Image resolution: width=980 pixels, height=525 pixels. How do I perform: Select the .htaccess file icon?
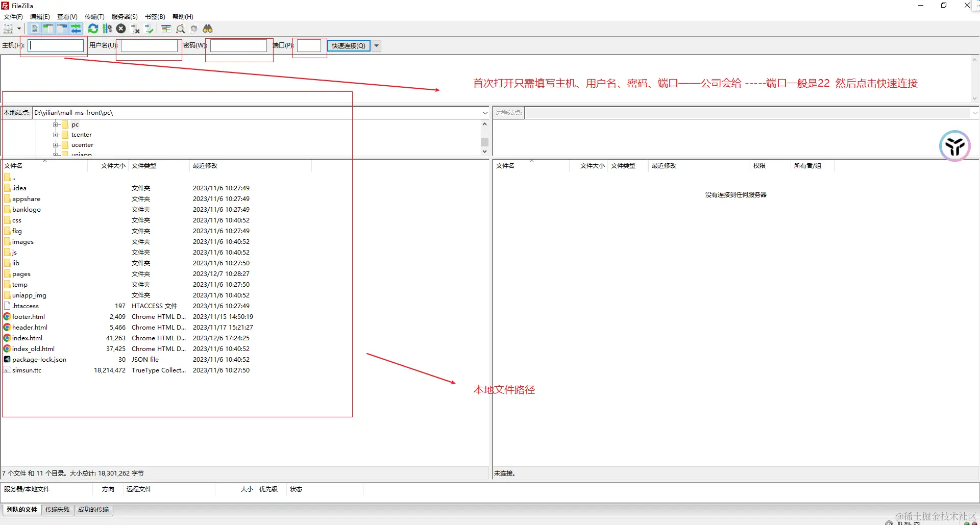pyautogui.click(x=7, y=306)
